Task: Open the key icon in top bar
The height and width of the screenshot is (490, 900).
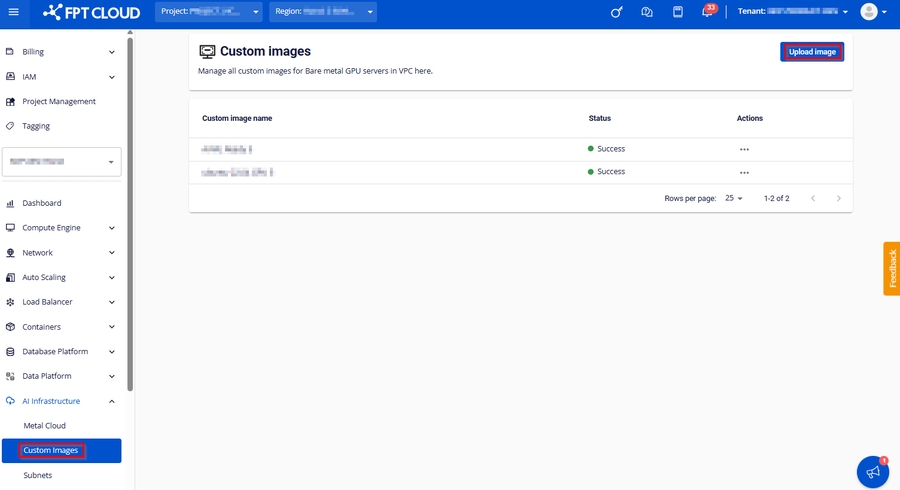Action: 617,12
